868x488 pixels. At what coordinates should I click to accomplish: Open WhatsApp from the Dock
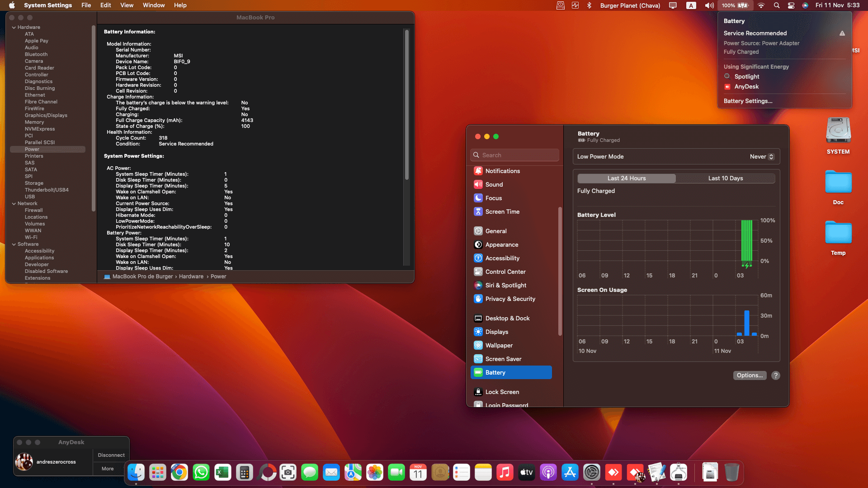(201, 473)
